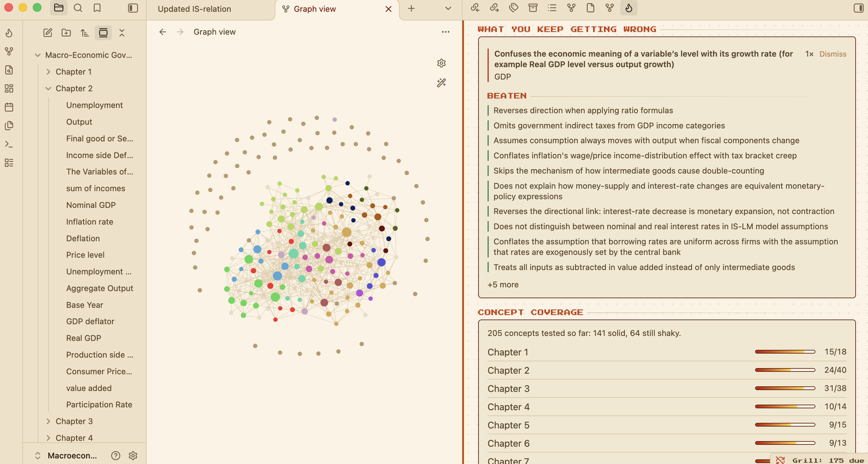Show the outgoing links pane icon

click(x=494, y=8)
